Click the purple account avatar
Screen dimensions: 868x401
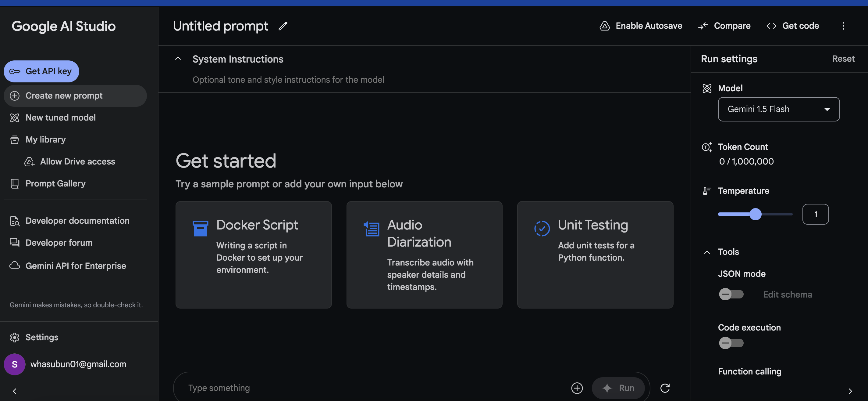15,364
